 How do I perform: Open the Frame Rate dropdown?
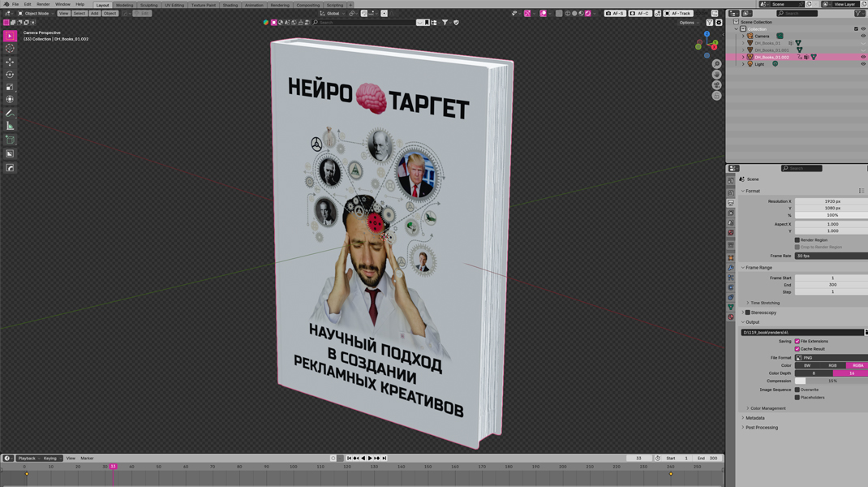(x=831, y=256)
